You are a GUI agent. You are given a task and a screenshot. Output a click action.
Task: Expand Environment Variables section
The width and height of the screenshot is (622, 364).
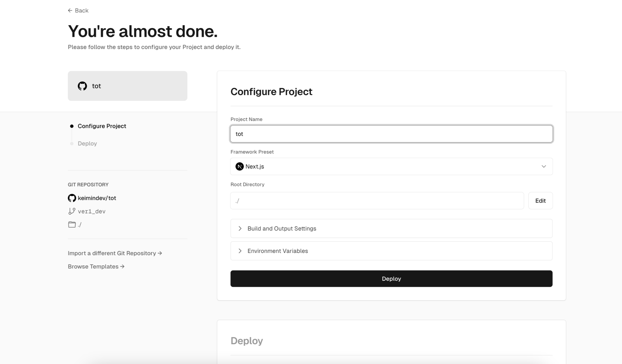(x=391, y=251)
